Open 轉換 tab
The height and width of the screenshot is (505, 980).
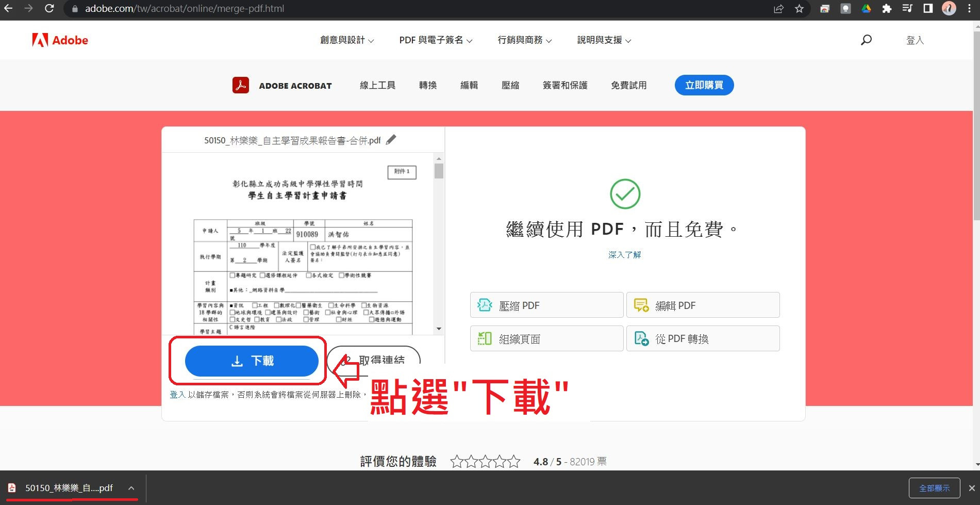428,85
